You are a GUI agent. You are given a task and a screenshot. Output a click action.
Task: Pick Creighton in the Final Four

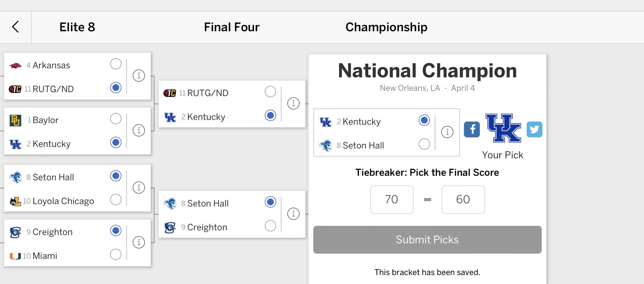point(270,226)
